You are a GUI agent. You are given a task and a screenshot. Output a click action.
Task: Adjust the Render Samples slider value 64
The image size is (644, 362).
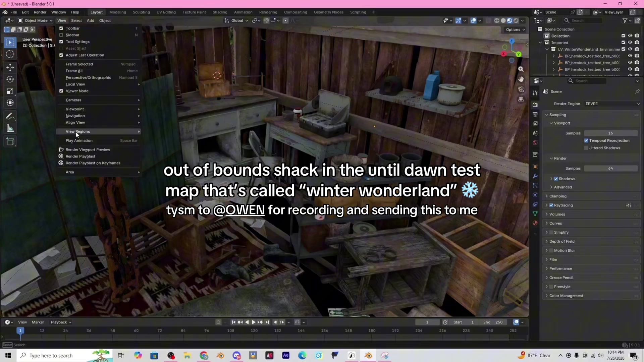pyautogui.click(x=611, y=169)
